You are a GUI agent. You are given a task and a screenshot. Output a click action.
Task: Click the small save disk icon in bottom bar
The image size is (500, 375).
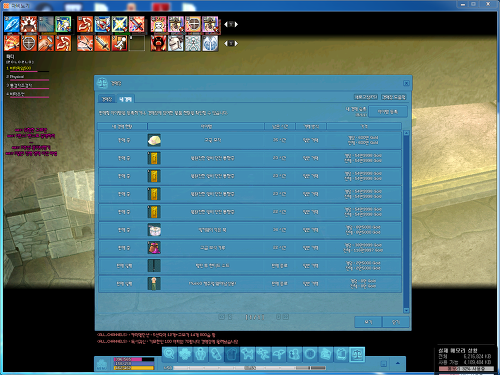click(383, 364)
